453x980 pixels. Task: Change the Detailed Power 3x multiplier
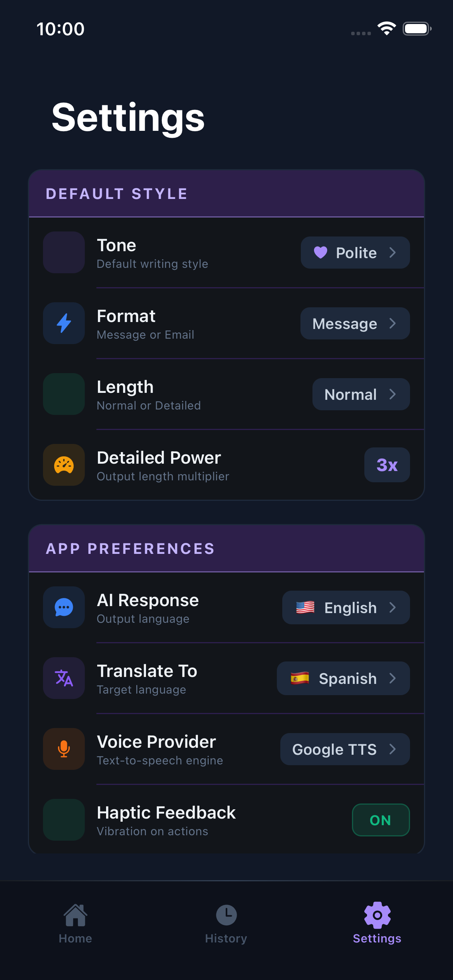click(387, 465)
